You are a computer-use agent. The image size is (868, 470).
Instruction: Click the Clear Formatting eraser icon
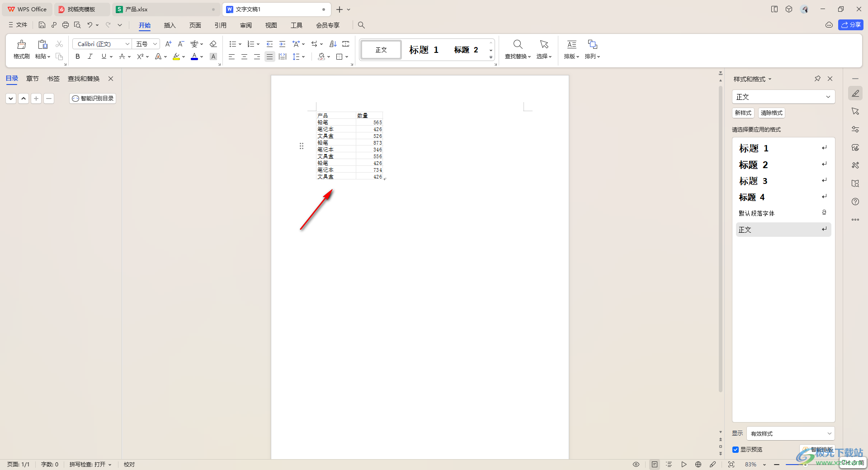(213, 44)
